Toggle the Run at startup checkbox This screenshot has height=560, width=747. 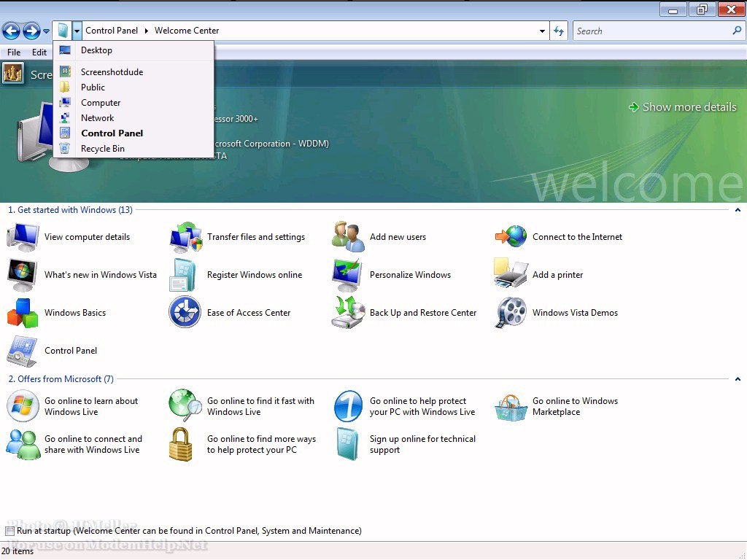point(9,531)
